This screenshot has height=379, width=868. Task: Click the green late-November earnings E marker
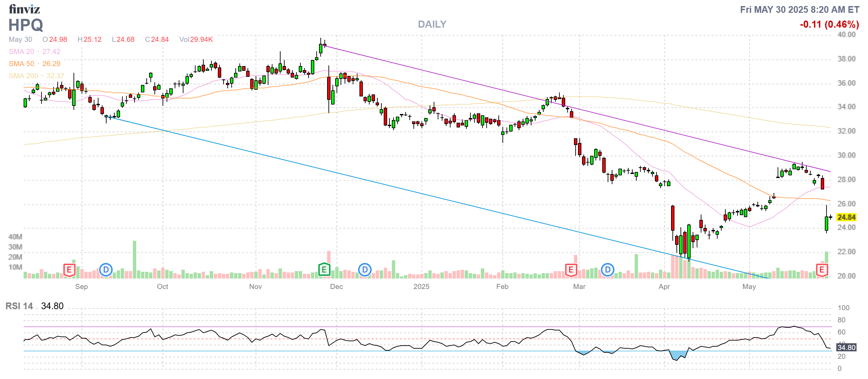[324, 270]
